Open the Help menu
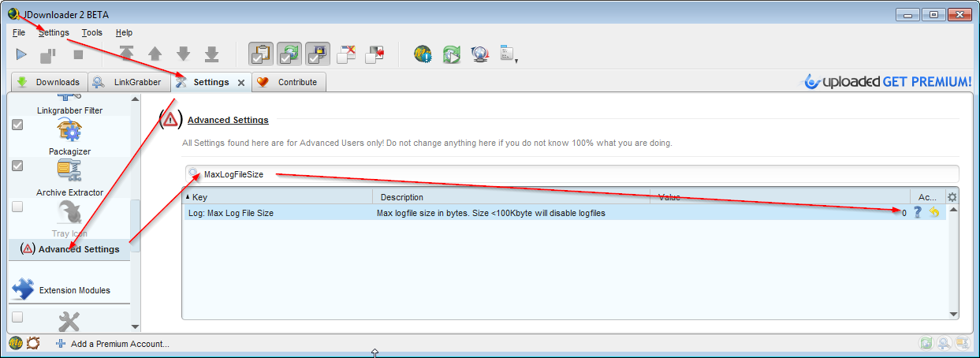 [124, 32]
